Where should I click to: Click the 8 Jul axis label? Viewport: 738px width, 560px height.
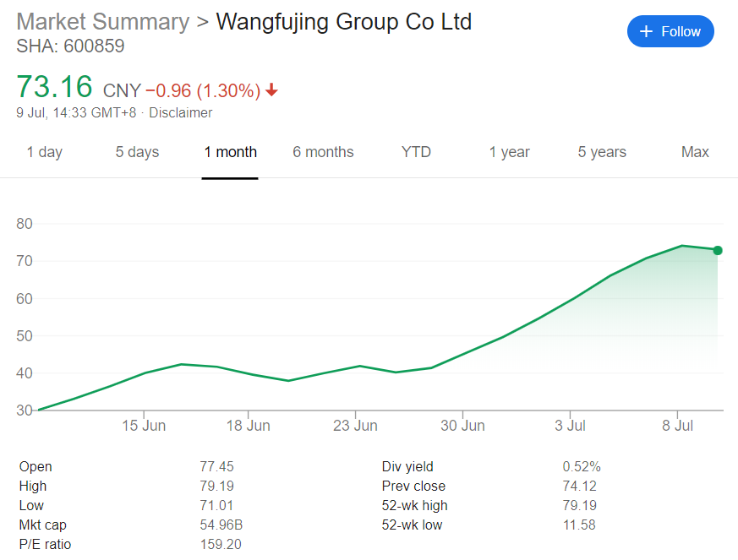pyautogui.click(x=677, y=426)
